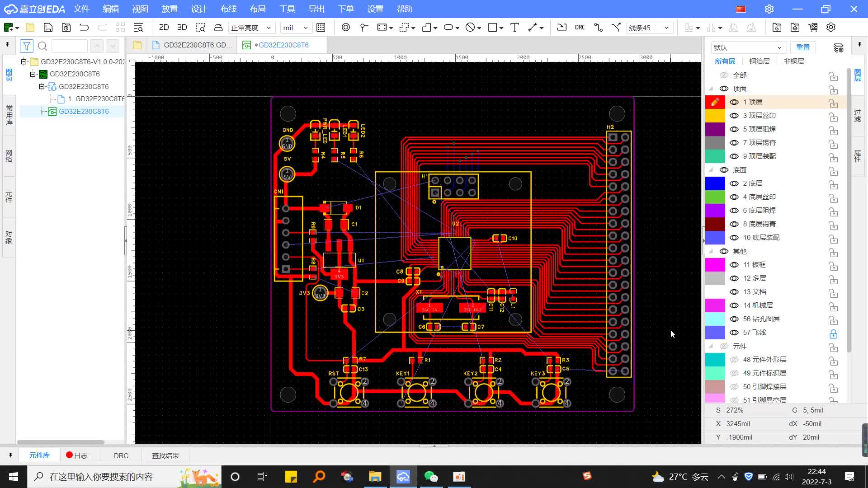Screen dimensions: 868x488
Task: Collapse the 顶面 layer group
Action: 711,89
